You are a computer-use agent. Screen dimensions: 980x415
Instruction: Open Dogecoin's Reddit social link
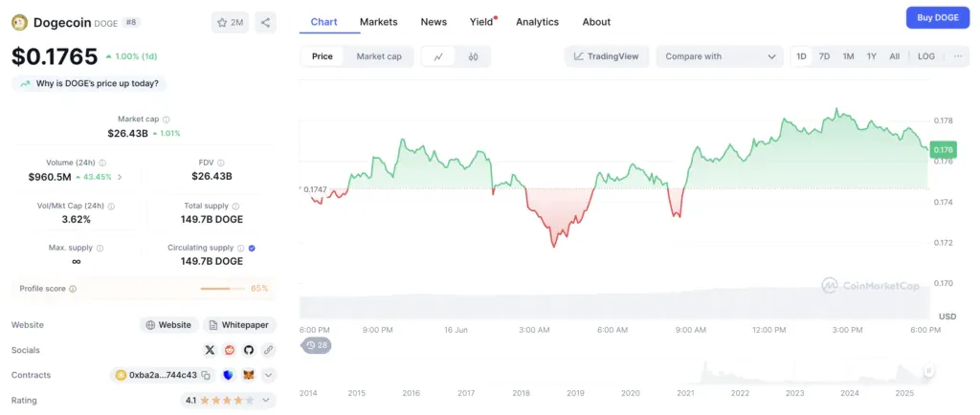tap(230, 350)
